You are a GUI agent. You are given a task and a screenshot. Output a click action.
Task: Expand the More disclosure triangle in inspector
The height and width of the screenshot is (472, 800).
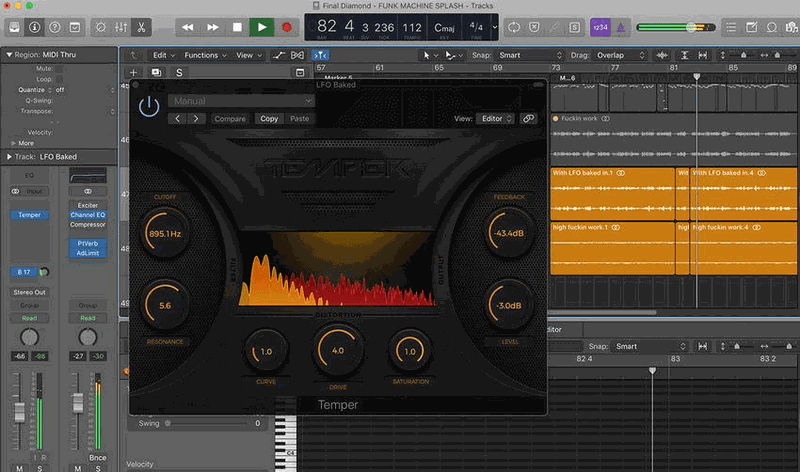tap(12, 143)
